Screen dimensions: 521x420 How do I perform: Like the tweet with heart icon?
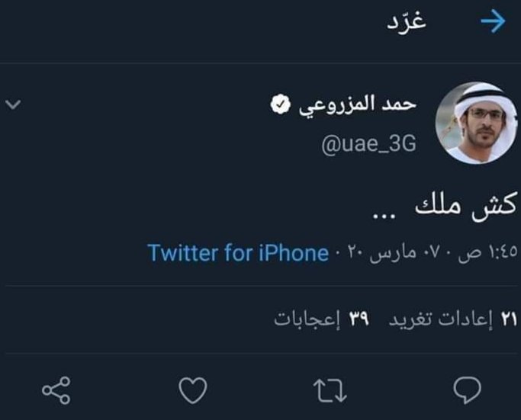193,390
